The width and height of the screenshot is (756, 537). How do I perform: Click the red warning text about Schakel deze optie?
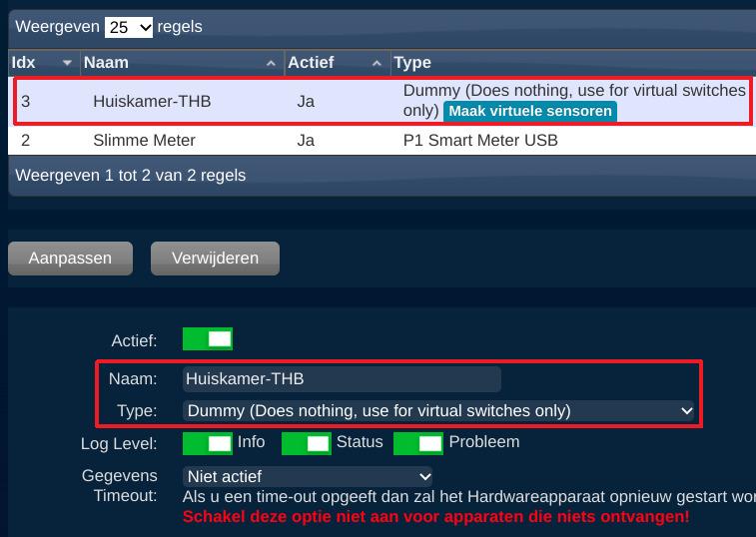(x=435, y=517)
